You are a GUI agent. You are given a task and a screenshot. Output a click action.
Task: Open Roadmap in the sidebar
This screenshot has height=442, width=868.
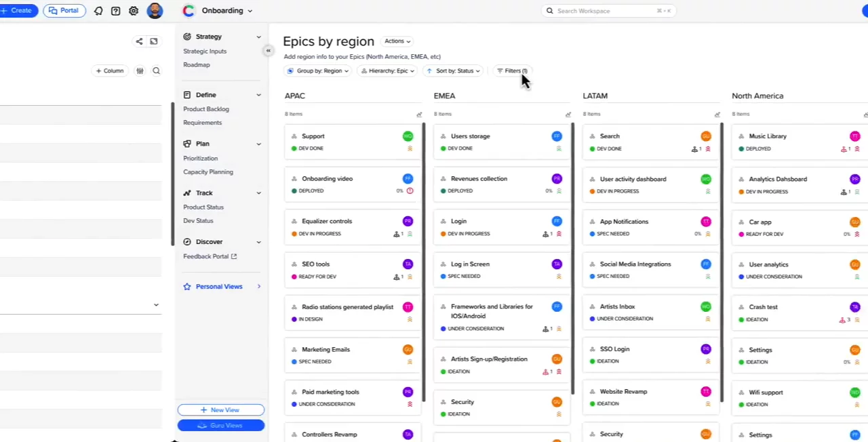coord(197,65)
